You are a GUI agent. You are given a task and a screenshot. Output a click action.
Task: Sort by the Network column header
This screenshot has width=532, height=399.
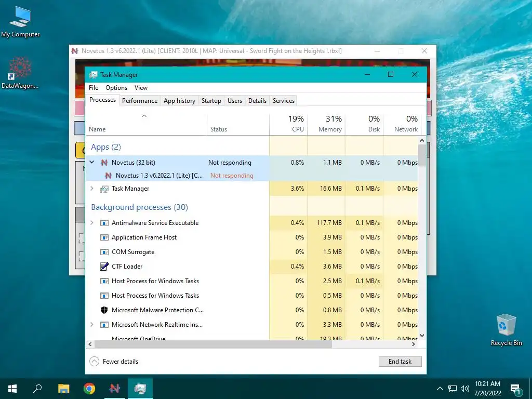pos(402,124)
